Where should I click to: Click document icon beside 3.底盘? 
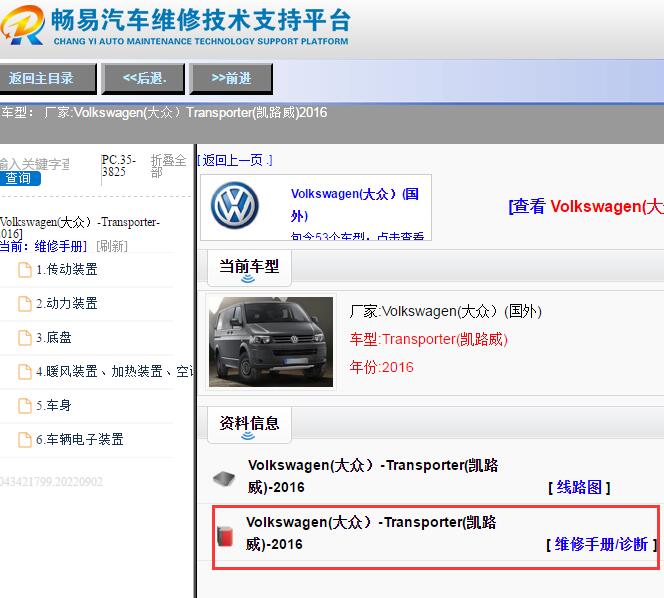pos(25,338)
